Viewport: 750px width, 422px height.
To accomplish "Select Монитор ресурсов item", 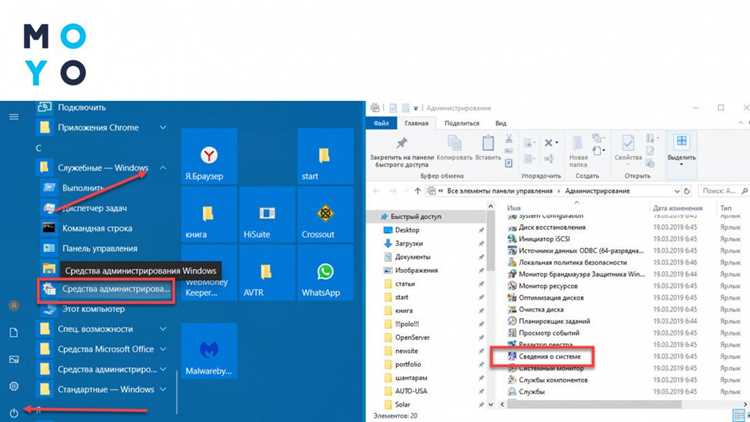I will point(548,286).
